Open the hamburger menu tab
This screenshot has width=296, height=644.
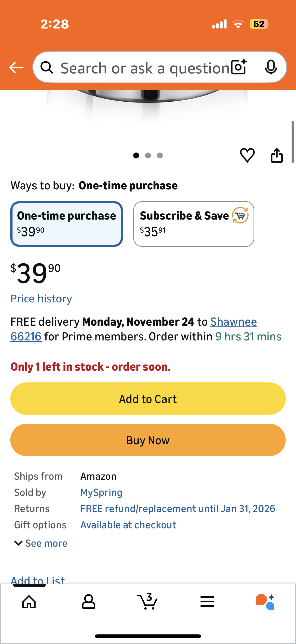pos(207,601)
